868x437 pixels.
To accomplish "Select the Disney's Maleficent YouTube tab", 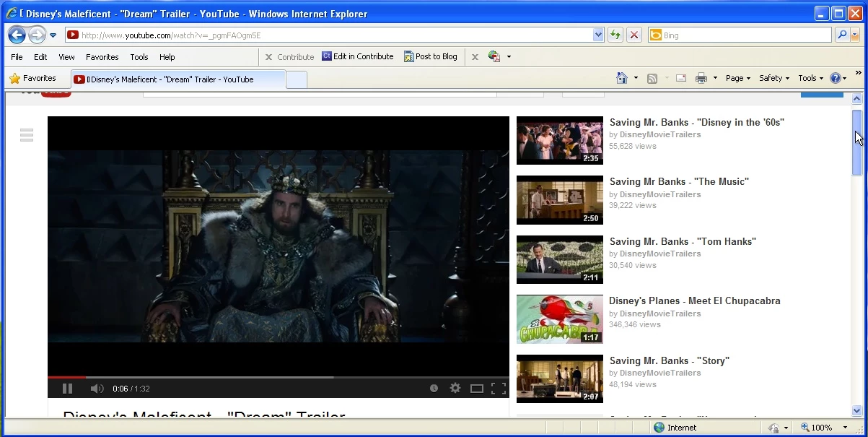I will (178, 79).
